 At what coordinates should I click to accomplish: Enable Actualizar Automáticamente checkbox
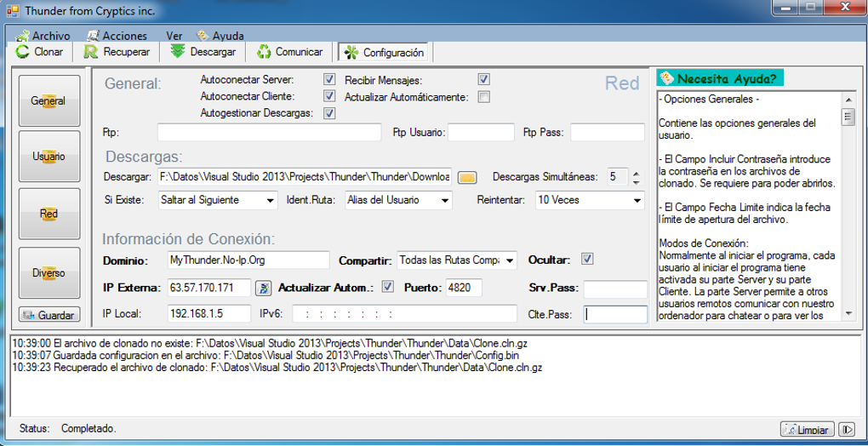tap(484, 97)
